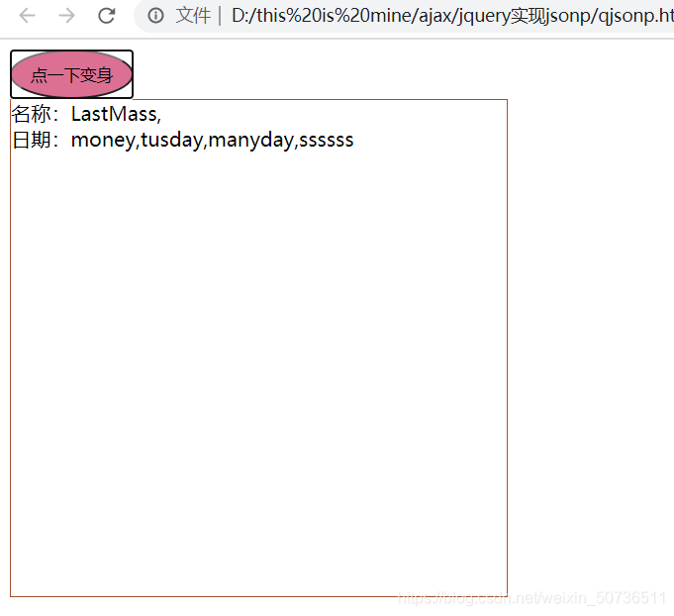Open site info icon in address bar
This screenshot has width=674, height=616.
pos(155,16)
